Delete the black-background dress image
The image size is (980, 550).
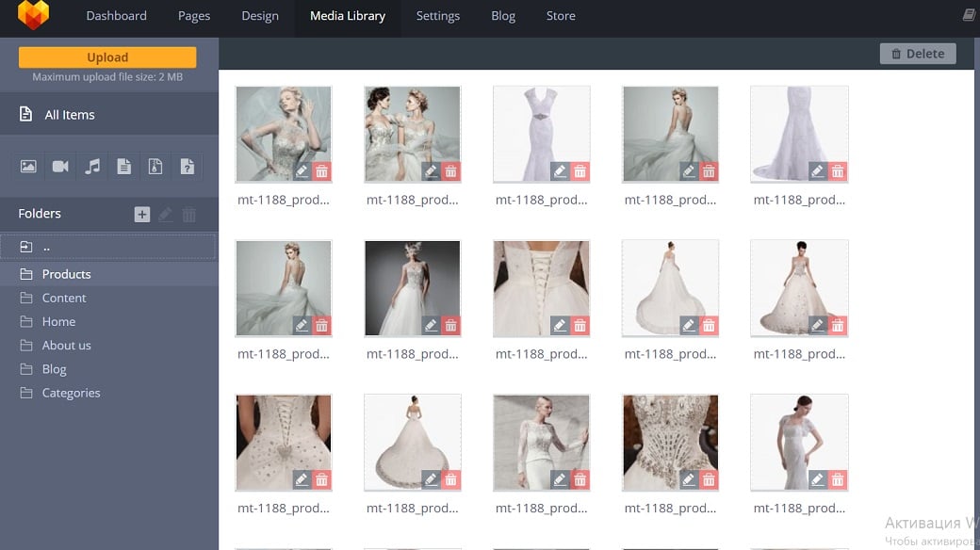pyautogui.click(x=450, y=326)
